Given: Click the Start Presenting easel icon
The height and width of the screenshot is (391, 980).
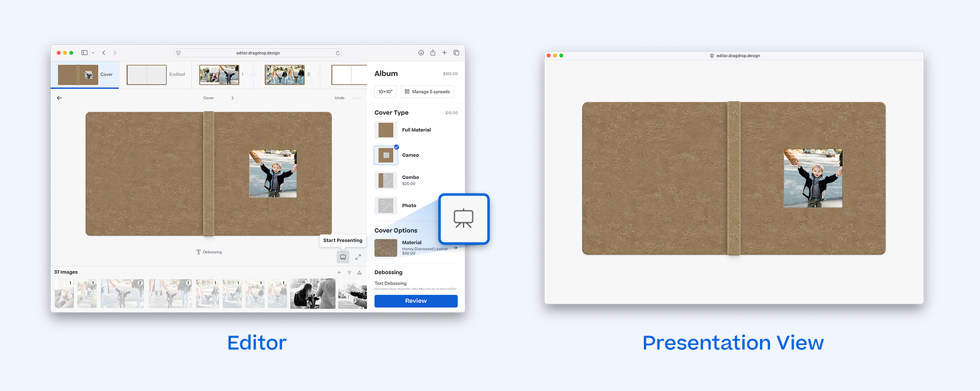Looking at the screenshot, I should (x=343, y=257).
